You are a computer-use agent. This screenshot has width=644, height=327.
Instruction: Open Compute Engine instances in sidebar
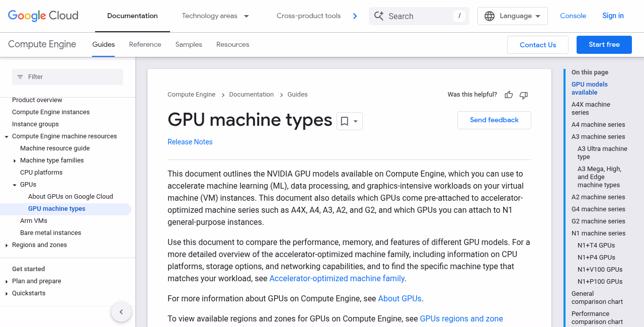[x=51, y=112]
